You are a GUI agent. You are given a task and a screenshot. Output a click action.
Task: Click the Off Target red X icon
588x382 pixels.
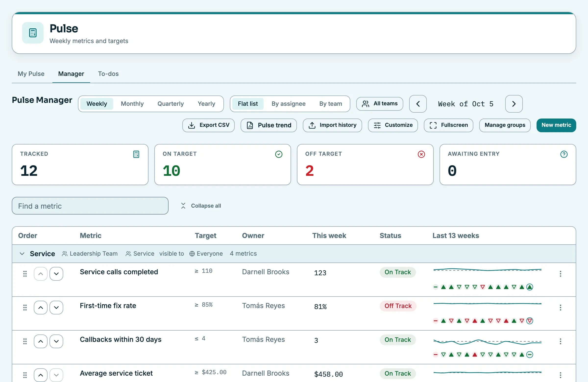[421, 154]
